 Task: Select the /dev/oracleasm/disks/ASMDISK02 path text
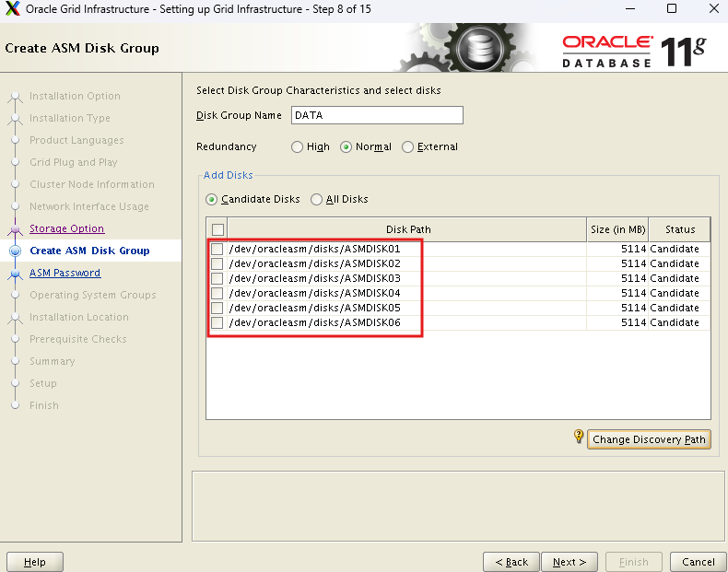pyautogui.click(x=314, y=264)
